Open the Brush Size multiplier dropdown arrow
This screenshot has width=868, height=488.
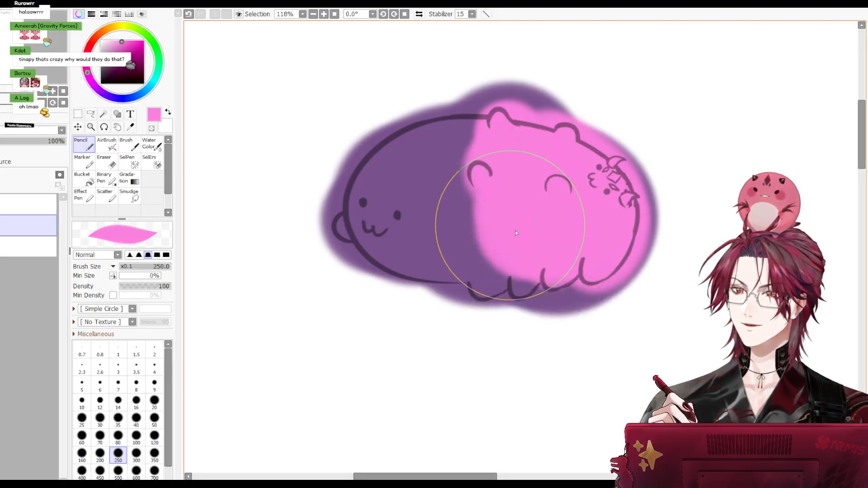click(x=113, y=267)
